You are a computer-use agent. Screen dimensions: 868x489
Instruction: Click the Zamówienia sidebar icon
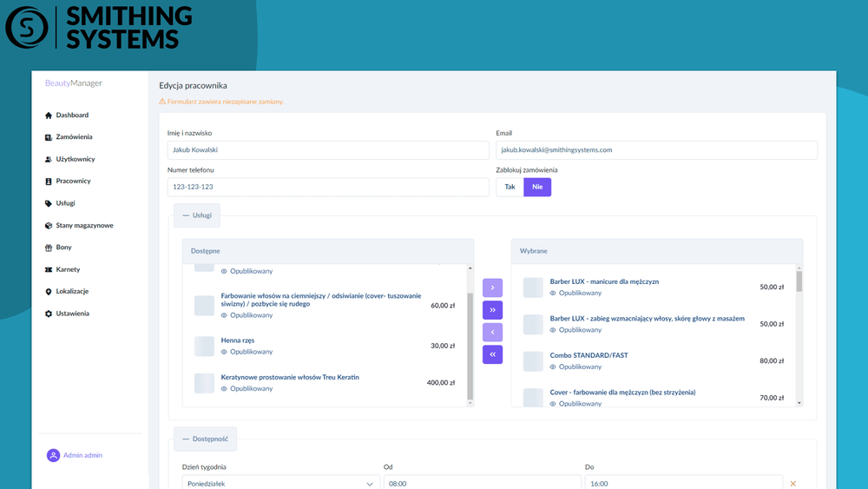coord(48,137)
